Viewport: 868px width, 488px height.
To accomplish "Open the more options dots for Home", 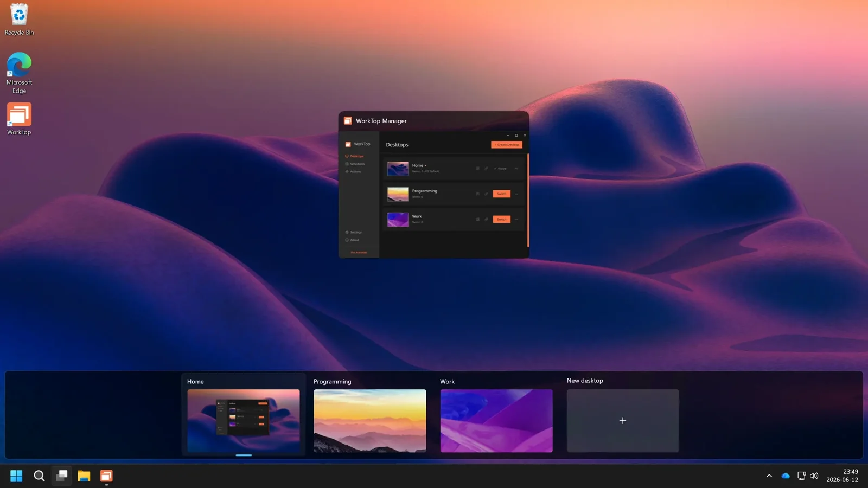I will pos(516,169).
